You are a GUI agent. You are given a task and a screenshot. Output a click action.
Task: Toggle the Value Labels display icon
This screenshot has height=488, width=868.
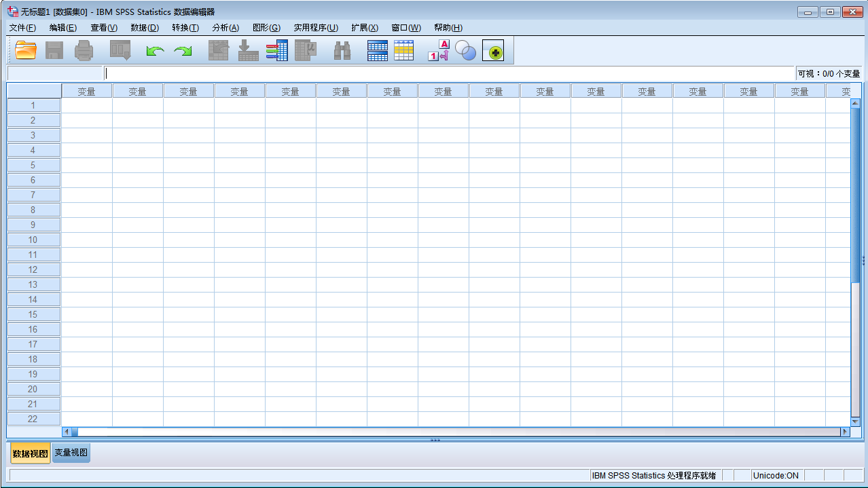coord(438,50)
